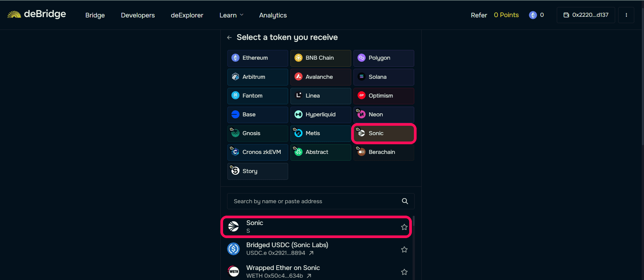Select the Optimism network

[384, 96]
